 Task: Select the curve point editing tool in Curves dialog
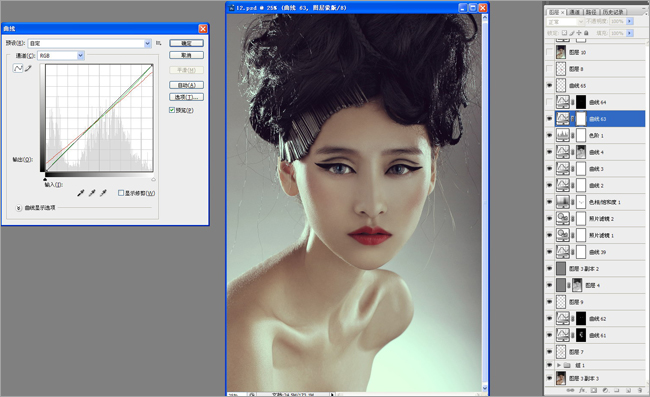(x=18, y=68)
